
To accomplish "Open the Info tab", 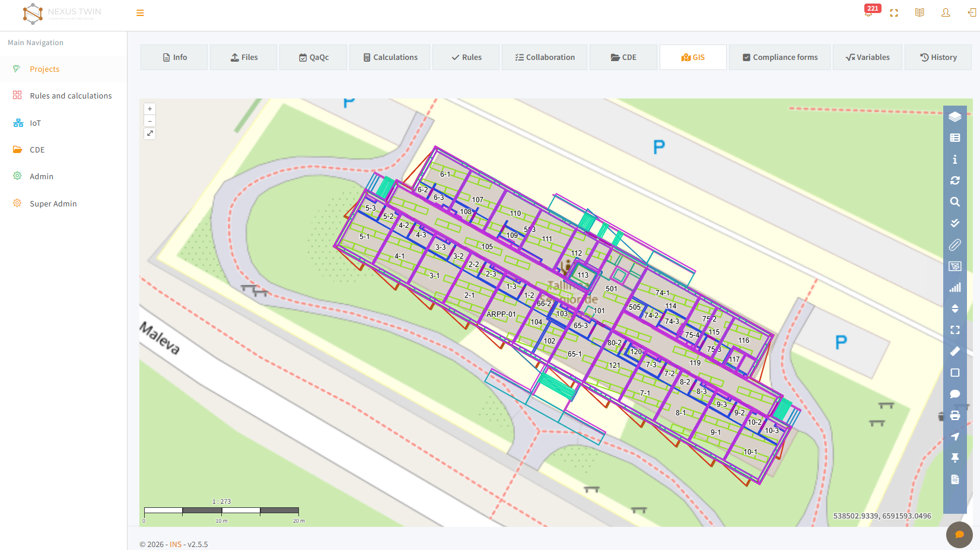I will (x=174, y=58).
